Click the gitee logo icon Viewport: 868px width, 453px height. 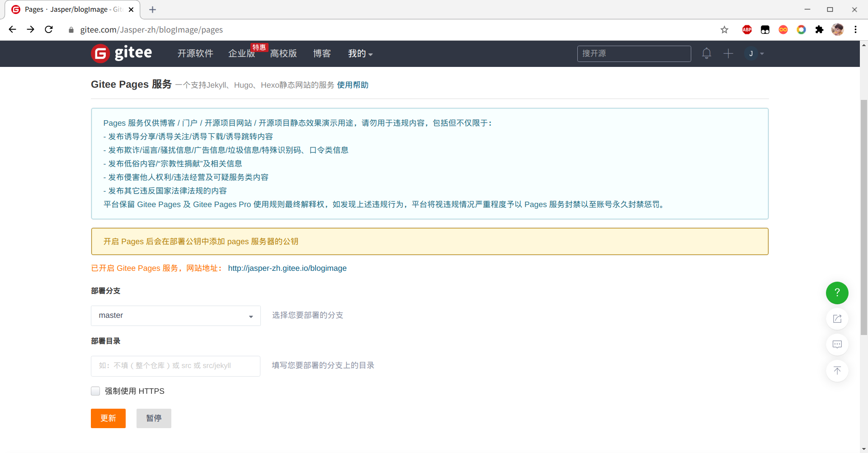pos(100,53)
